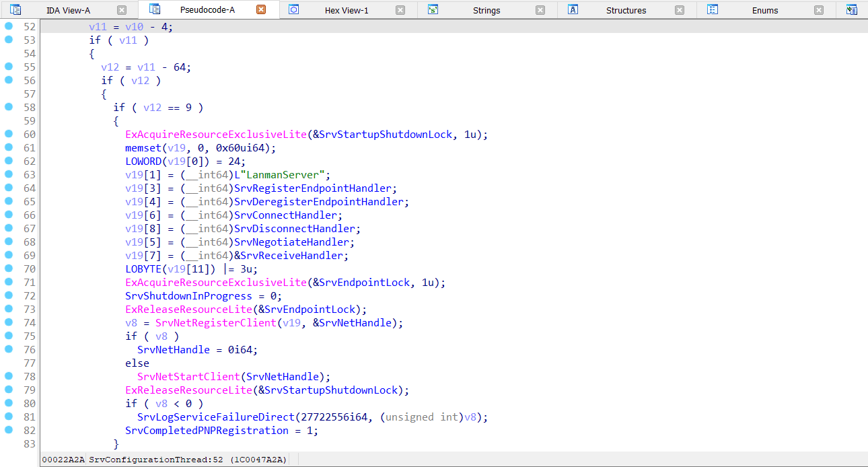Screen dimensions: 868x467
Task: Open Hex View-1 using its tab icon
Action: [294, 10]
